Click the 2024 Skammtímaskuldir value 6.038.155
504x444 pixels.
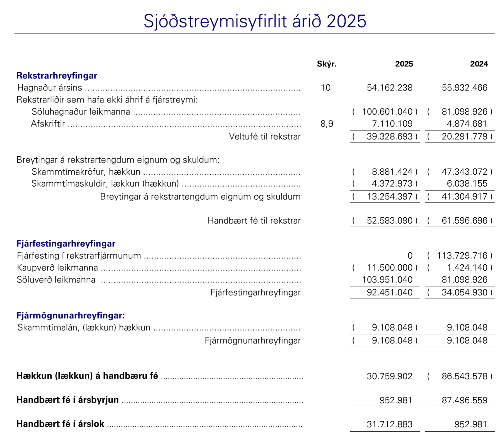467,184
